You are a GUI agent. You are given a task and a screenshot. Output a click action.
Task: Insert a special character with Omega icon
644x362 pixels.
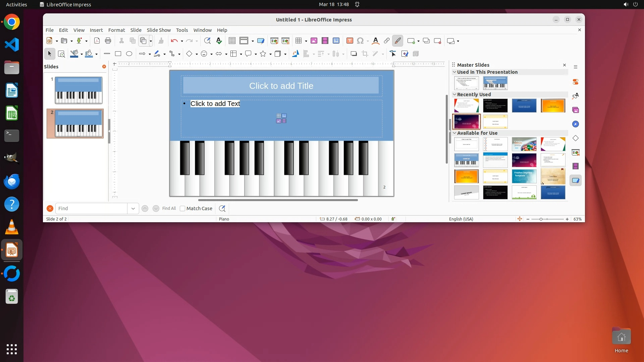(x=360, y=41)
